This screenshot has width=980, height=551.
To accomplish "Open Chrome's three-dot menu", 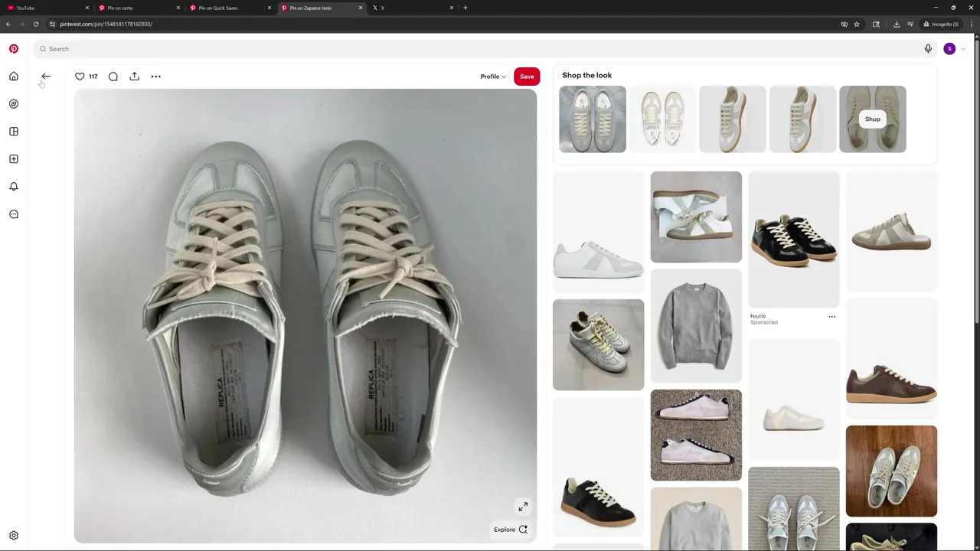I will (972, 24).
